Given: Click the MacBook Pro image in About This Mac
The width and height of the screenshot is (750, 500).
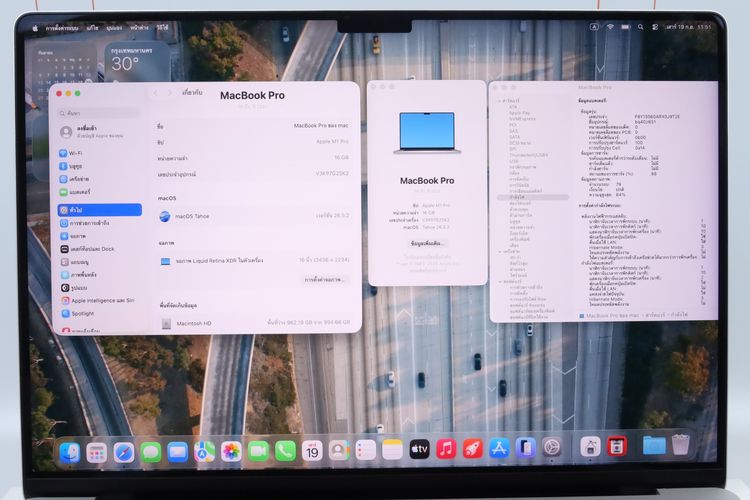Looking at the screenshot, I should (427, 133).
